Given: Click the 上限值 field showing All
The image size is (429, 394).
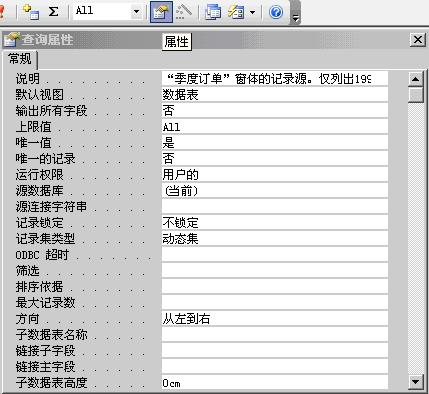Looking at the screenshot, I should point(275,127).
